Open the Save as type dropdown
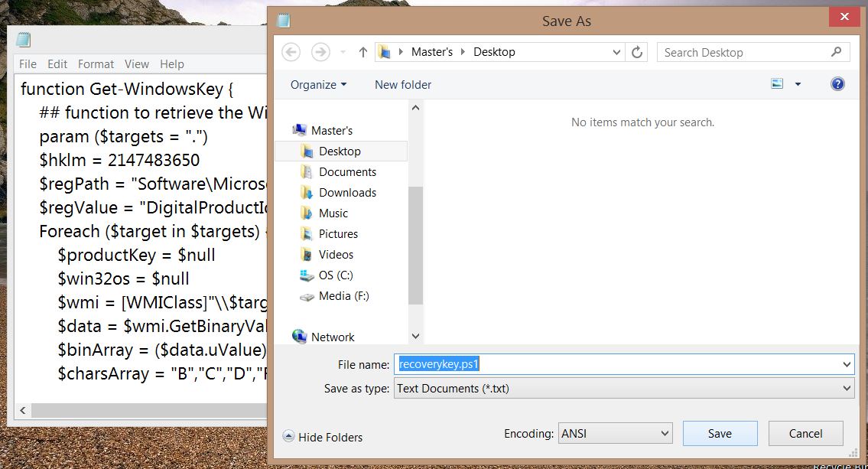The width and height of the screenshot is (868, 469). coord(845,388)
